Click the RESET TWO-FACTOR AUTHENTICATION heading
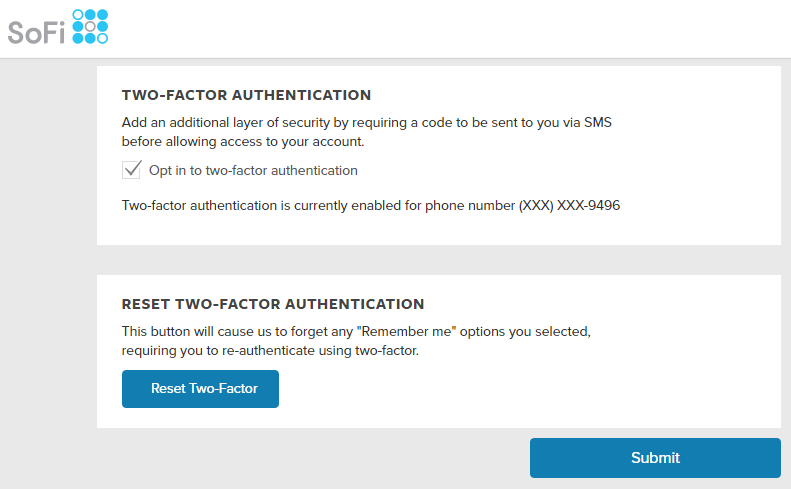Viewport: 791px width, 489px height. pyautogui.click(x=273, y=304)
